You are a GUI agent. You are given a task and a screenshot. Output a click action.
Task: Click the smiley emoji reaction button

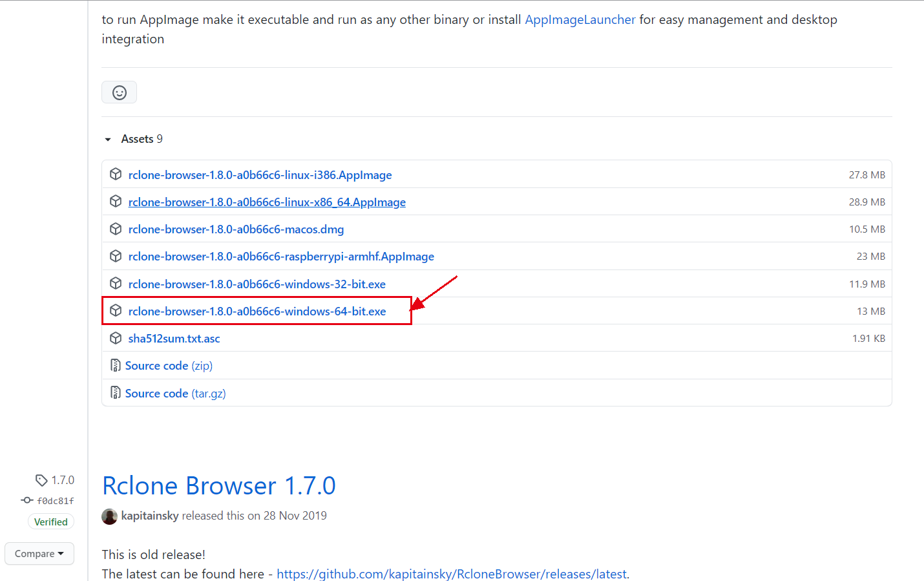(x=119, y=92)
